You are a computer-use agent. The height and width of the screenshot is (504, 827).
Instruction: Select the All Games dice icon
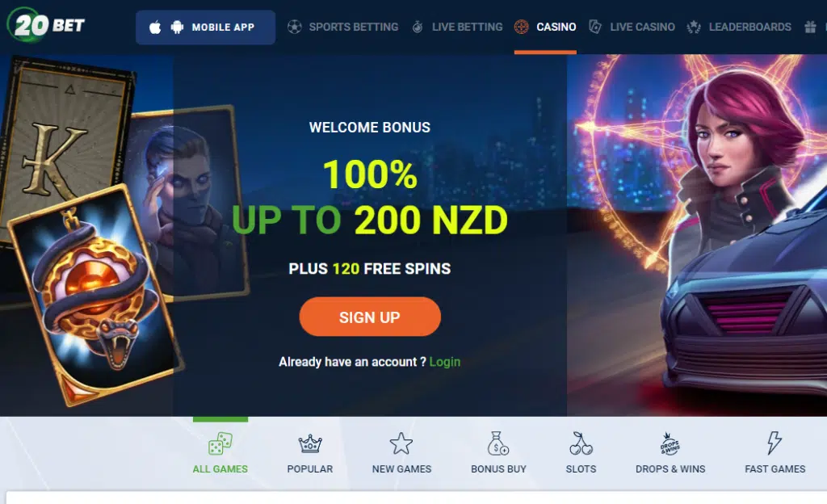pos(220,444)
